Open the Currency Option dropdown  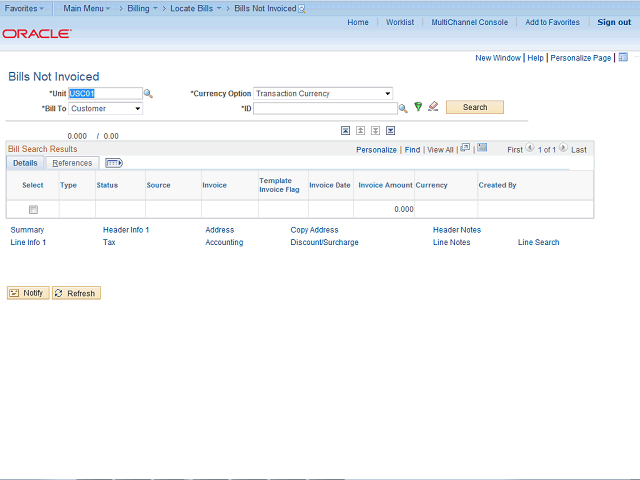pyautogui.click(x=323, y=93)
